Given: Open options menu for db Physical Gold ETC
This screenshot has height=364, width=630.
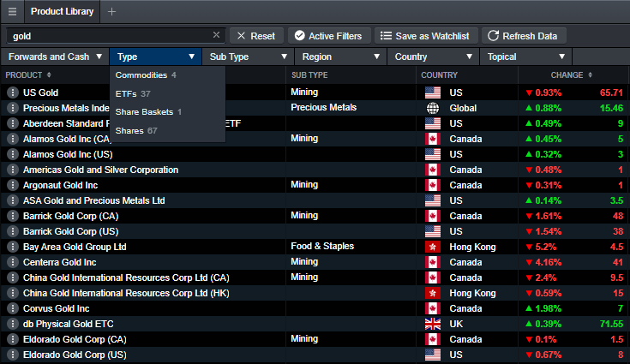Looking at the screenshot, I should tap(13, 324).
